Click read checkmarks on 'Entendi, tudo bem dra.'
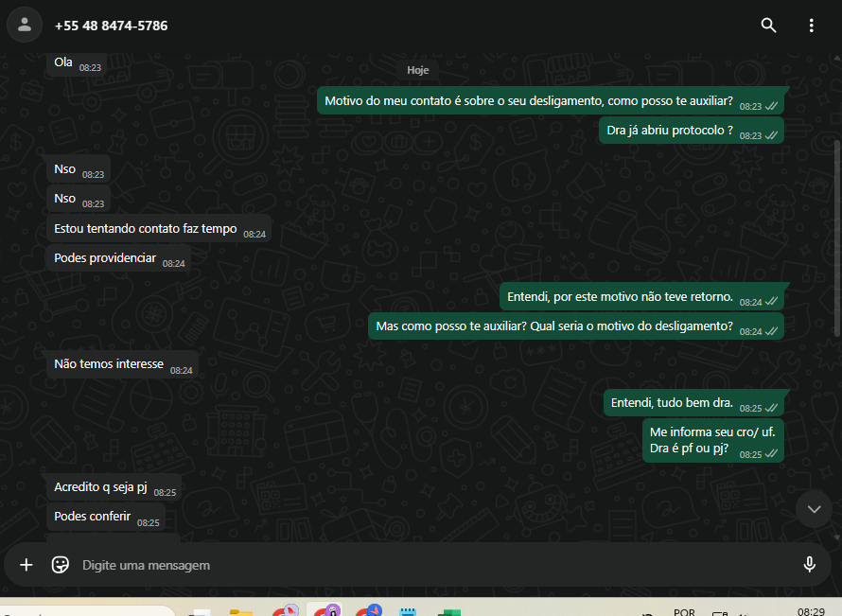 click(x=772, y=408)
